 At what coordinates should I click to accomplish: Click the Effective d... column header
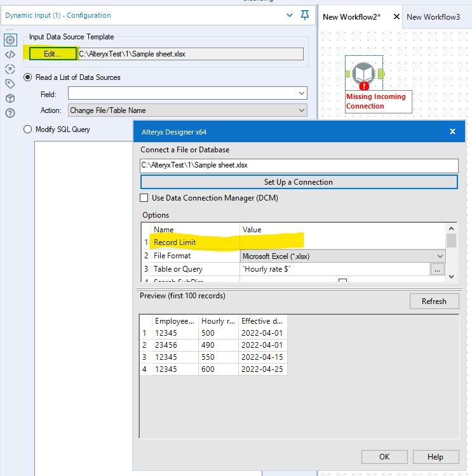pos(262,321)
